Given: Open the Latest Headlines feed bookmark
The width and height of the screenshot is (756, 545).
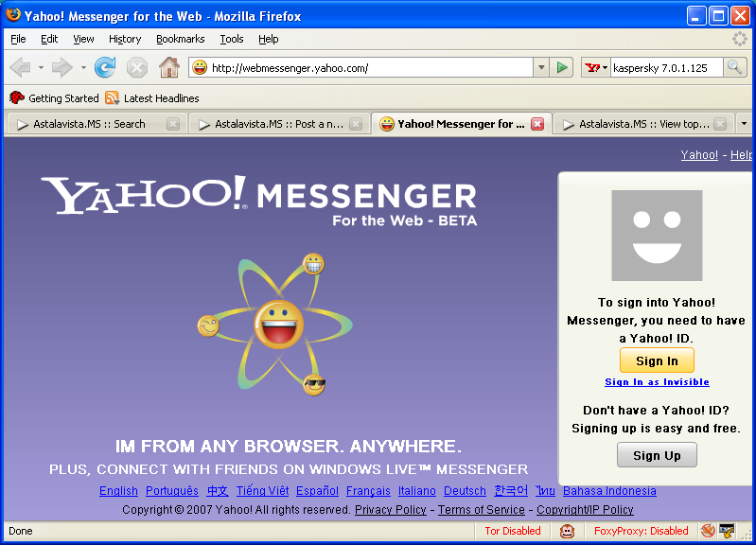Looking at the screenshot, I should (152, 97).
